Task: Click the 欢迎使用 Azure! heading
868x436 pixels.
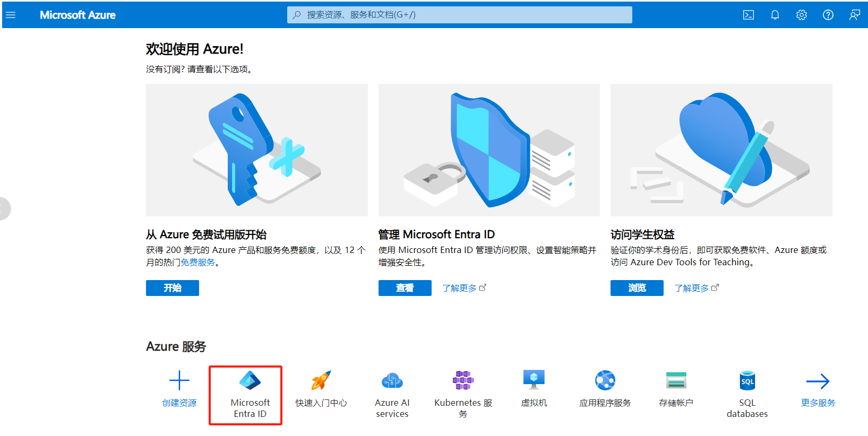Action: coord(195,49)
